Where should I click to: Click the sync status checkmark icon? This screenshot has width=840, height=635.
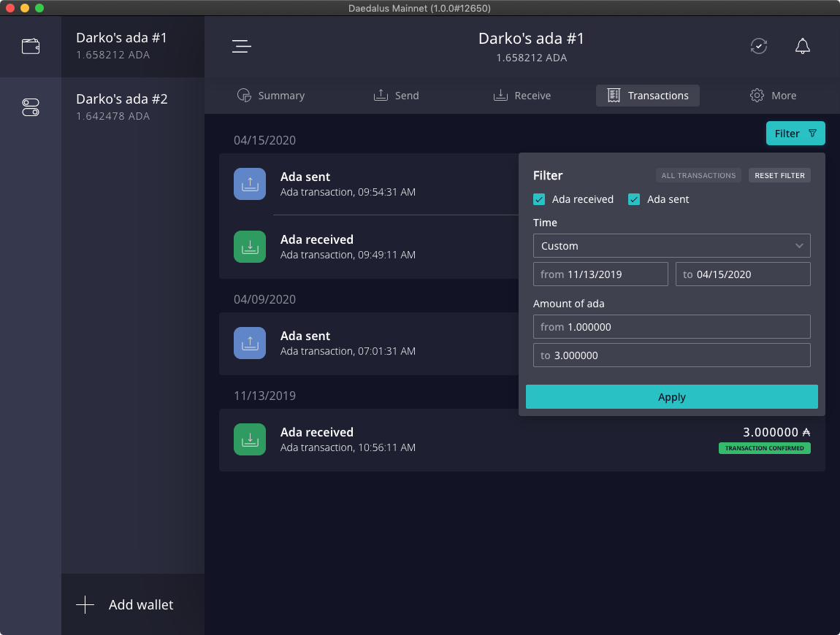coord(759,47)
